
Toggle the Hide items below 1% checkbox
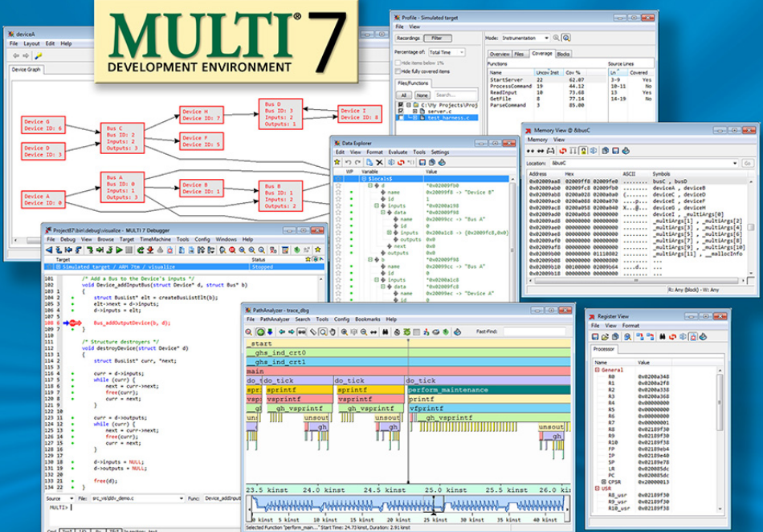[x=398, y=63]
